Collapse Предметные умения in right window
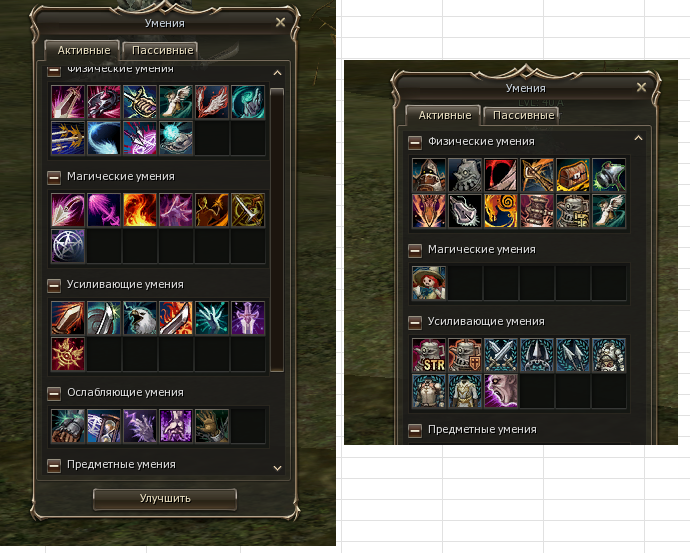690x553 pixels. [415, 431]
